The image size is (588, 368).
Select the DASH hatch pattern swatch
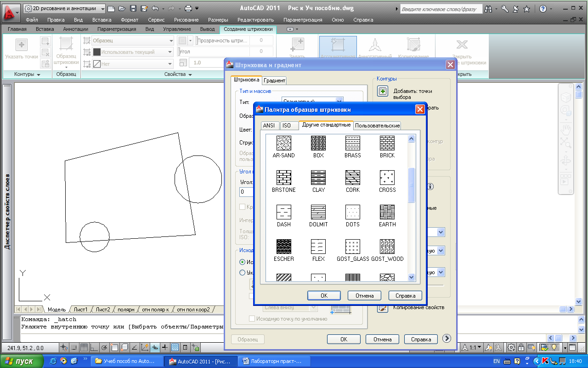click(x=283, y=212)
